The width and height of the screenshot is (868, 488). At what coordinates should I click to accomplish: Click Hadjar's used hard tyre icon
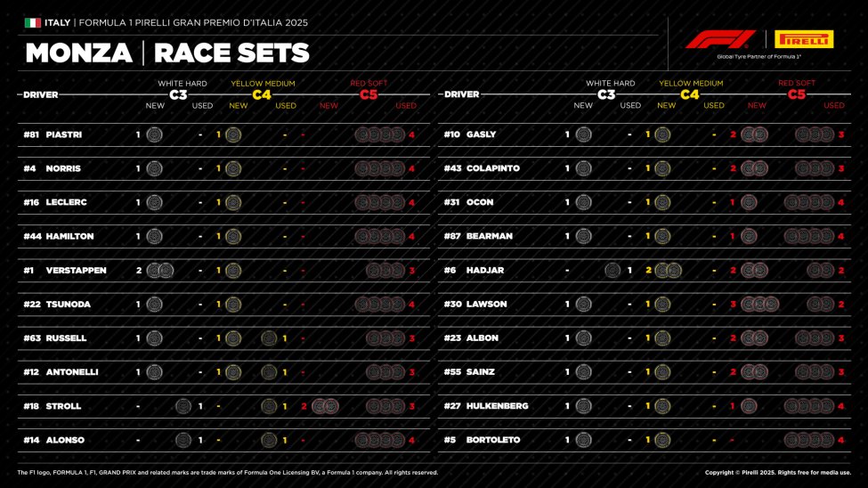coord(612,271)
